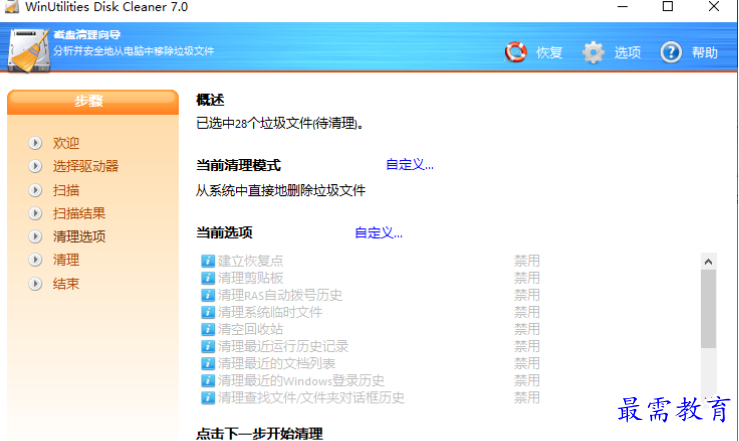Click the arrow icon beside 清理

[x=35, y=260]
